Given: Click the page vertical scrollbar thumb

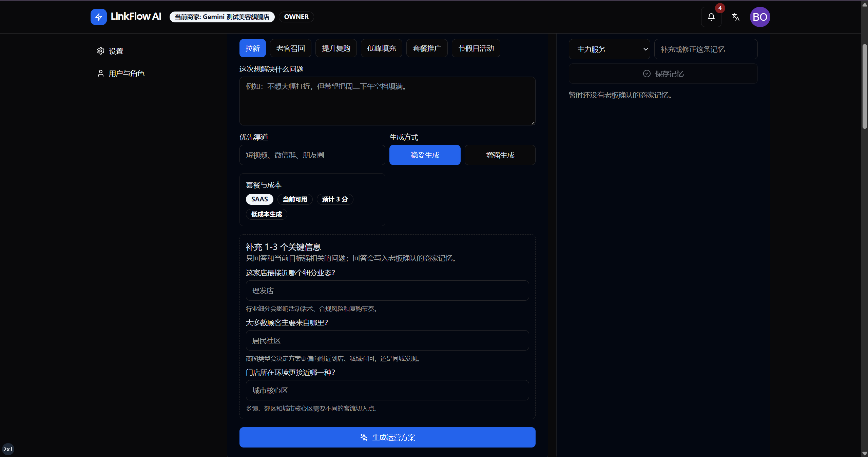Looking at the screenshot, I should pyautogui.click(x=865, y=86).
